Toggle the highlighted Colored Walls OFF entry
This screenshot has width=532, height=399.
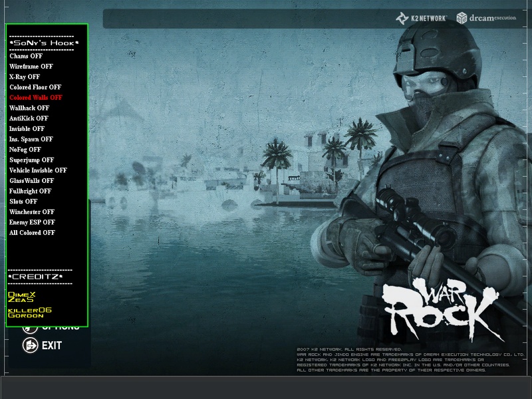pyautogui.click(x=36, y=98)
